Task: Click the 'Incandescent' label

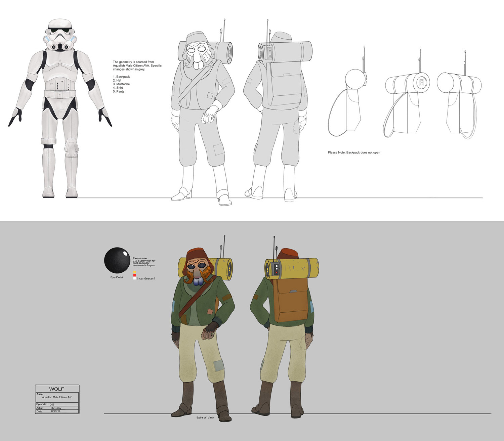Action: [x=146, y=278]
